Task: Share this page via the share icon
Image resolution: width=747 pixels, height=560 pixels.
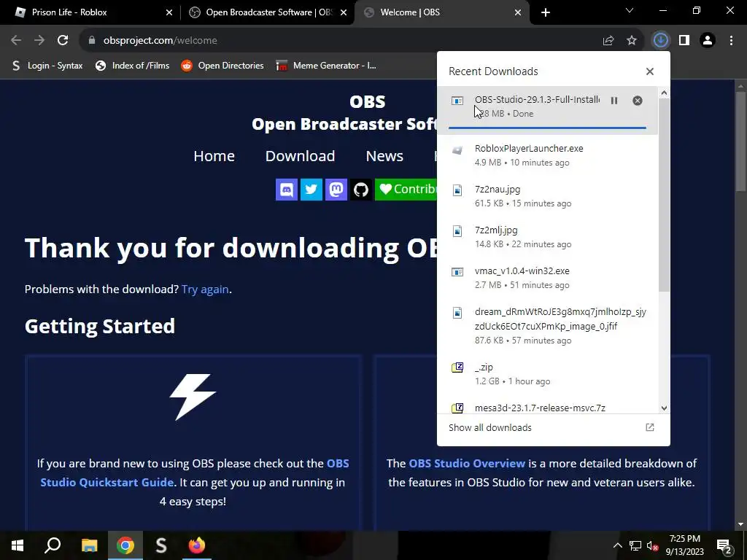Action: click(x=608, y=41)
